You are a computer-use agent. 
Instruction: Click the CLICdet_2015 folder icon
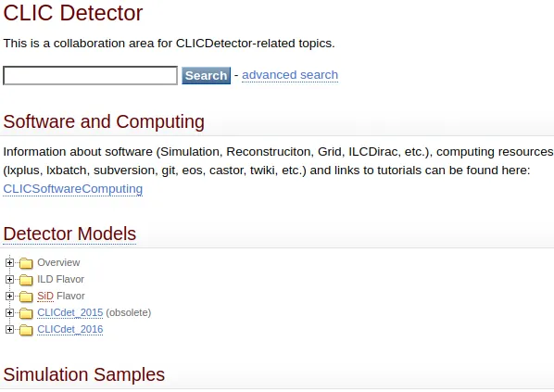tap(26, 313)
